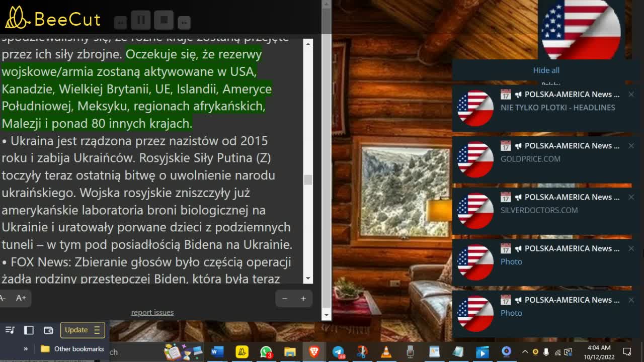This screenshot has width=644, height=362.
Task: Open Telegram from the taskbar
Action: [x=338, y=352]
